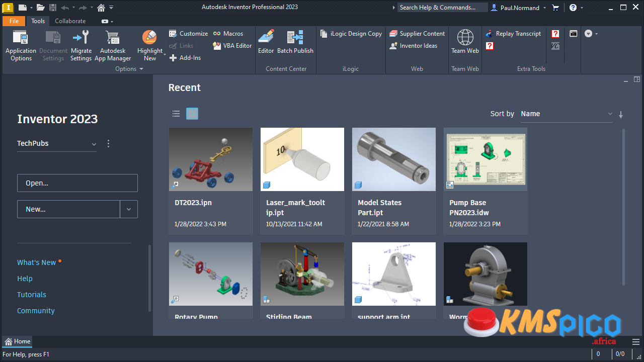Open Model States Part.ipt thumbnail
The height and width of the screenshot is (362, 644).
click(394, 159)
